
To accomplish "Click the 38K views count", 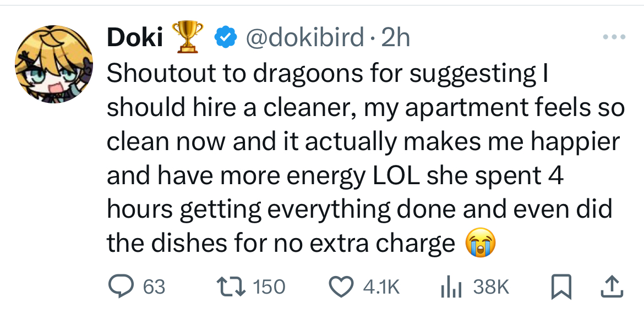I will 490,286.
